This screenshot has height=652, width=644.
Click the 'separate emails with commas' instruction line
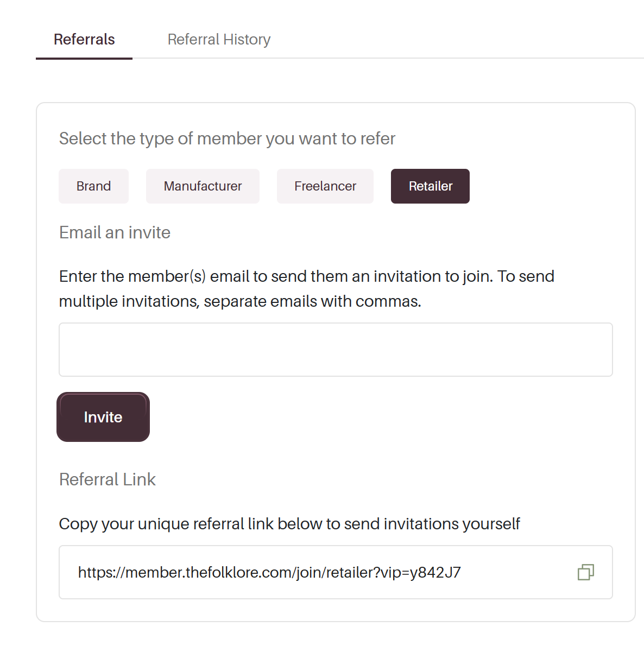tap(240, 301)
